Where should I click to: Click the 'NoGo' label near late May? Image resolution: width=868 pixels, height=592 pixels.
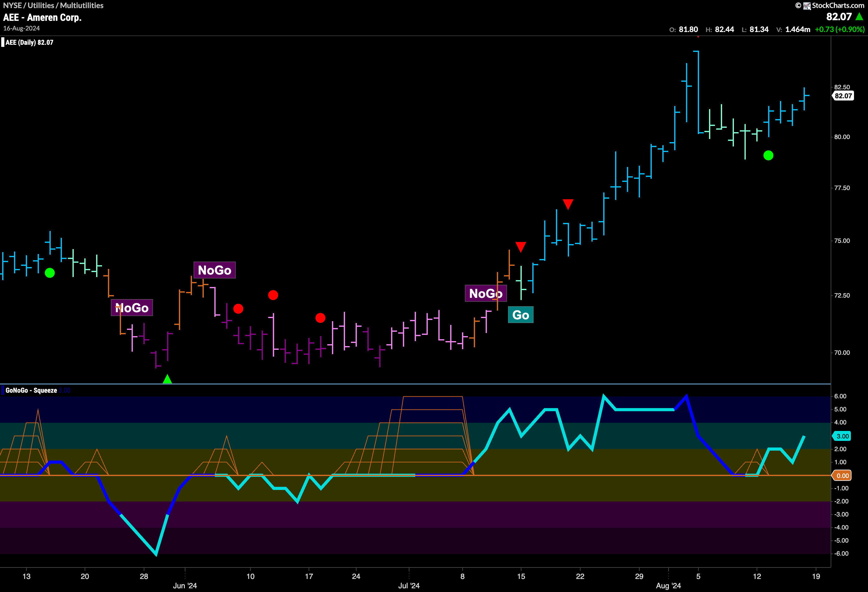pos(132,308)
